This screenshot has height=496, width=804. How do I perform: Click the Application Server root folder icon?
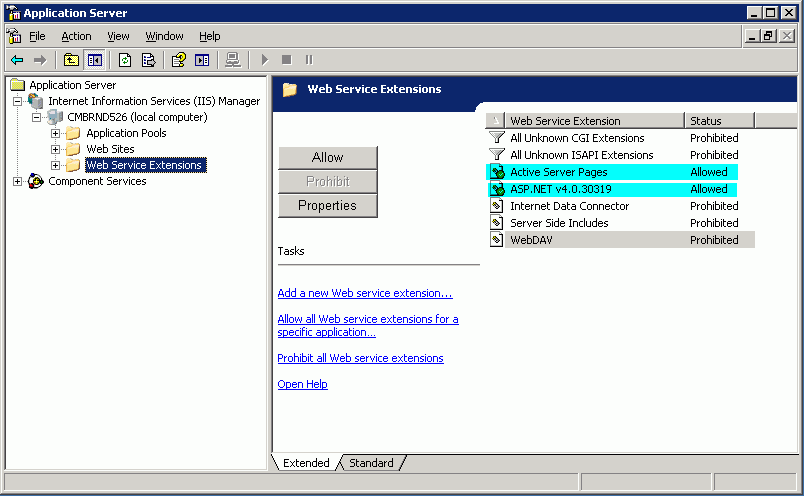(17, 85)
